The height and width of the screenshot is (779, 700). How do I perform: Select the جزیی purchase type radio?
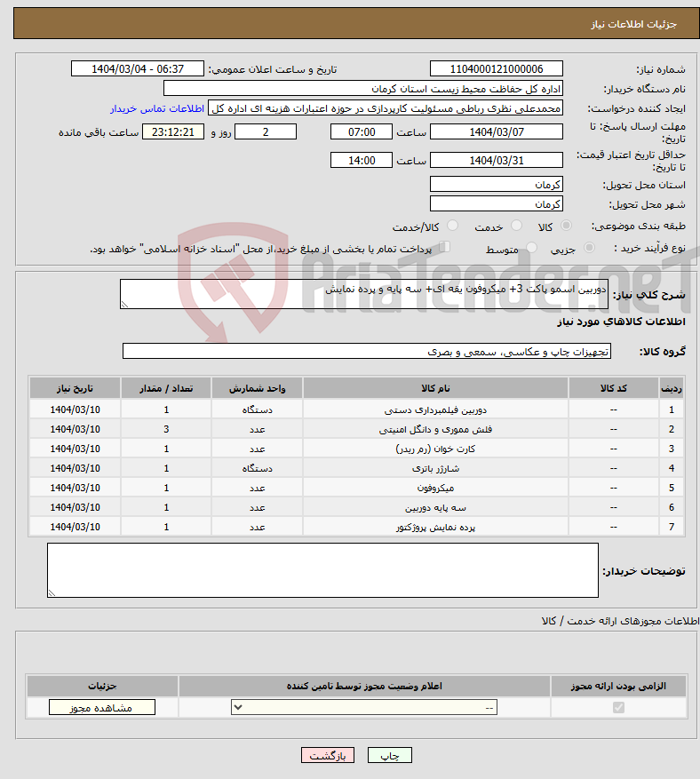589,248
